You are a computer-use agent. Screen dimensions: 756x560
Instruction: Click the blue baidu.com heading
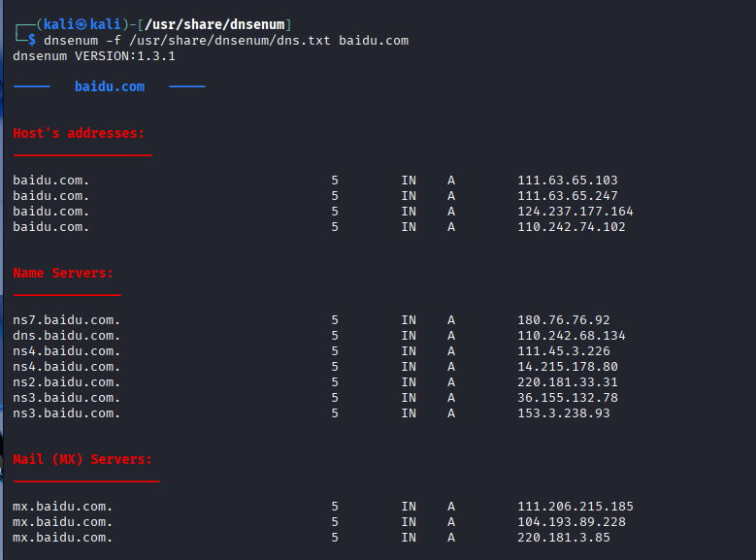[110, 86]
